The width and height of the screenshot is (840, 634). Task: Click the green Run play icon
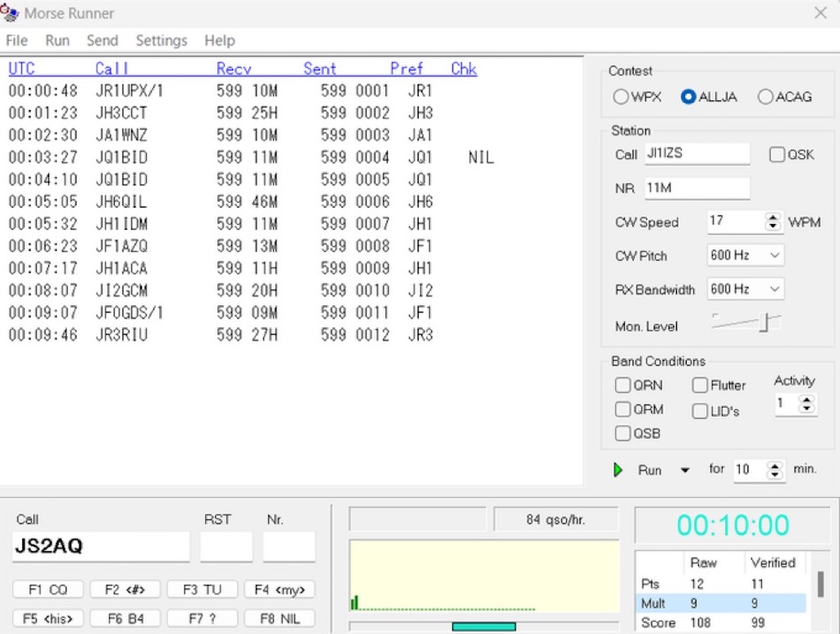point(618,470)
